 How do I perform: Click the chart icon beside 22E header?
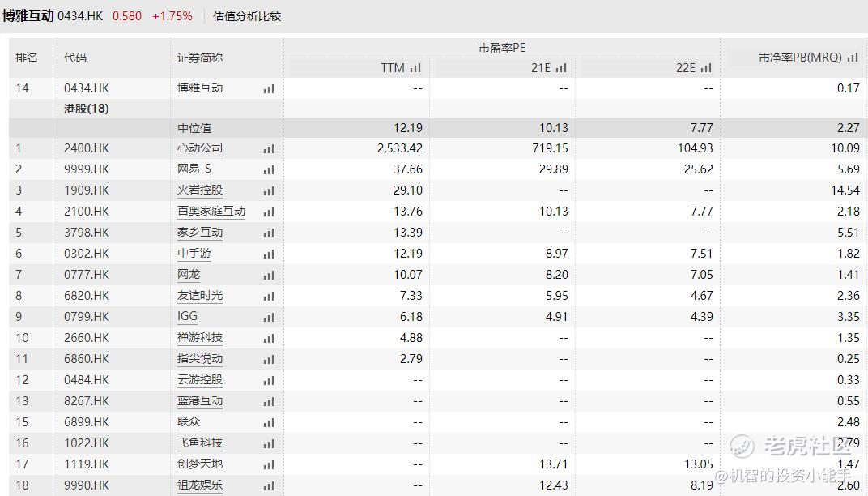click(x=706, y=67)
